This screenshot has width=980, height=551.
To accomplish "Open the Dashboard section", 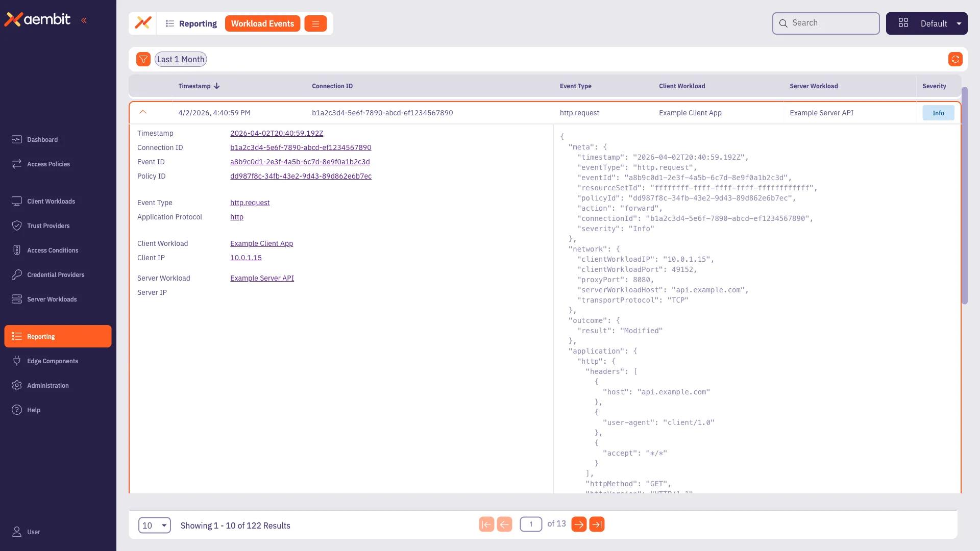I will pyautogui.click(x=41, y=139).
